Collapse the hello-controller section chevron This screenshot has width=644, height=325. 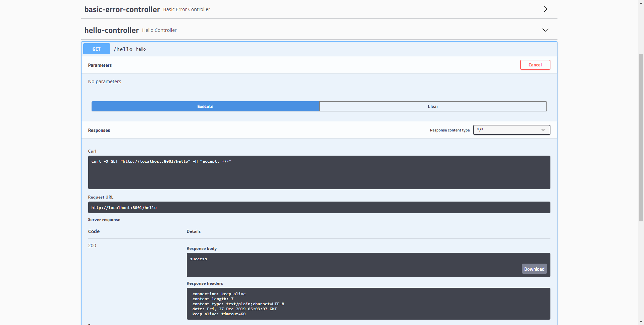[545, 30]
